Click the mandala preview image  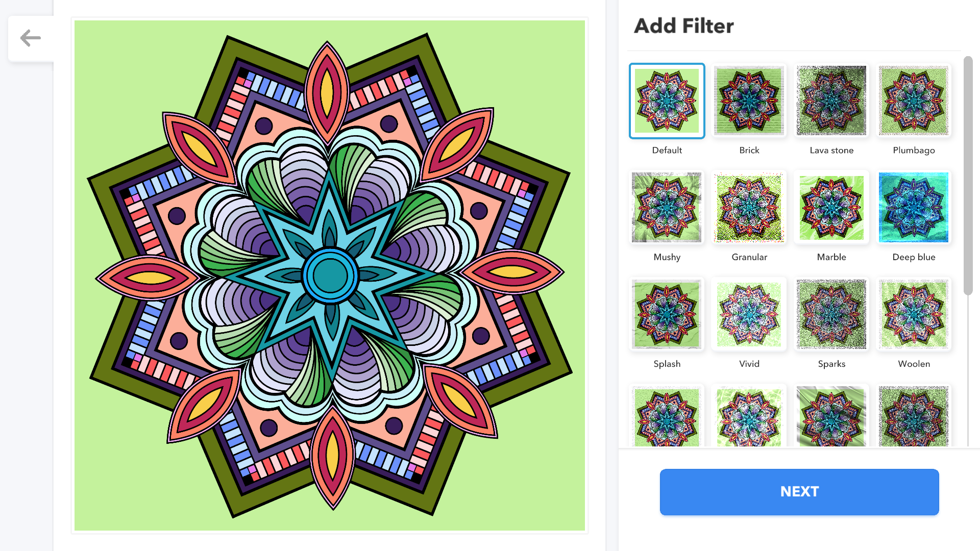click(330, 275)
